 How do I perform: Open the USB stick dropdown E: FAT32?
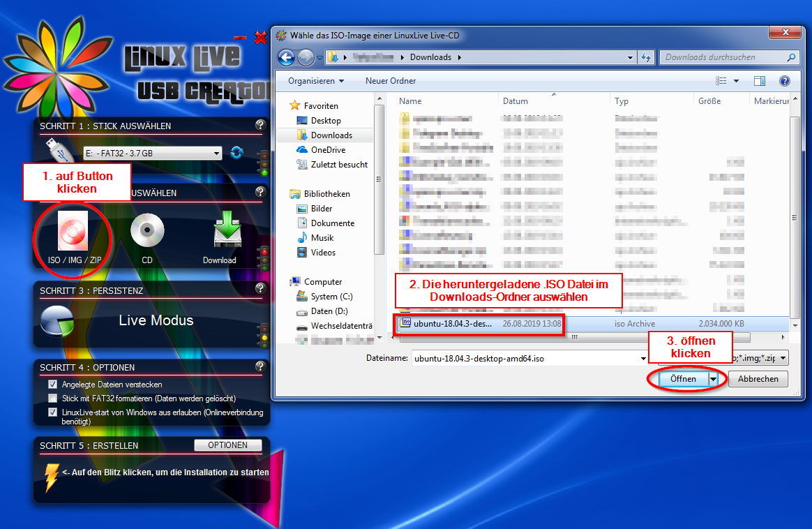click(153, 154)
